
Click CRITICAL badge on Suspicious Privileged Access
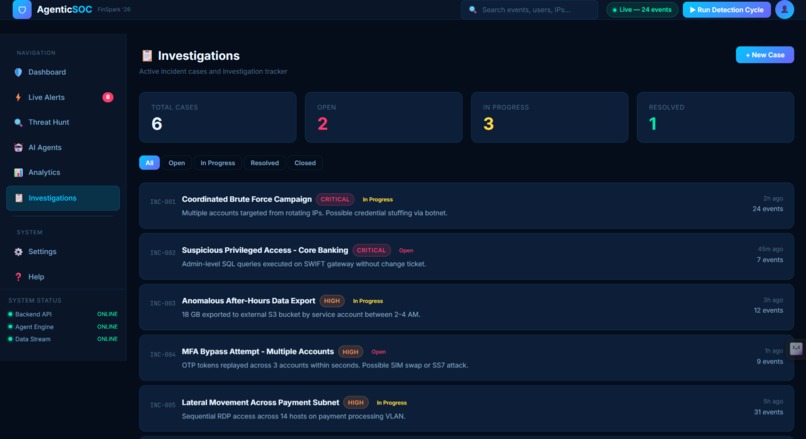371,250
